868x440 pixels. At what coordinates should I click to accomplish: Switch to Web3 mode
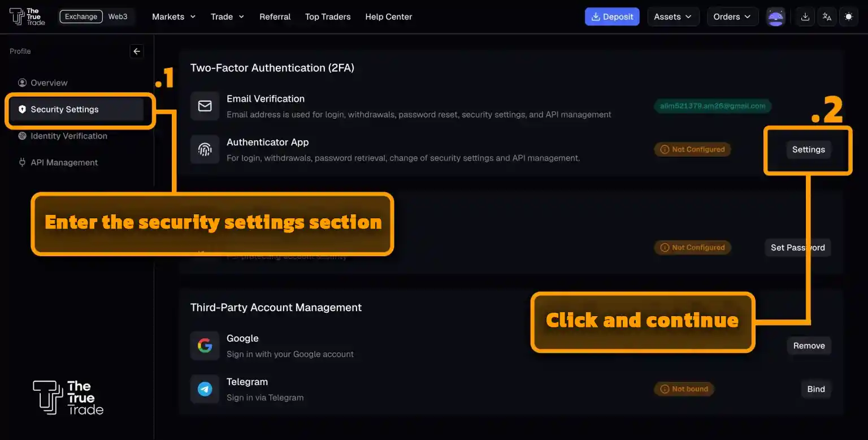(118, 17)
